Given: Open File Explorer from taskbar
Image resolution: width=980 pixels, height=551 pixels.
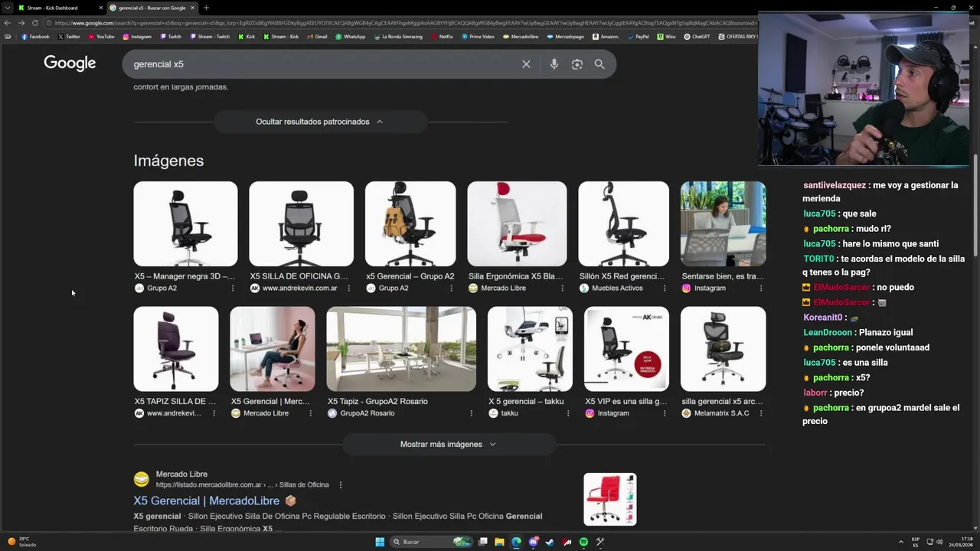Looking at the screenshot, I should [499, 542].
